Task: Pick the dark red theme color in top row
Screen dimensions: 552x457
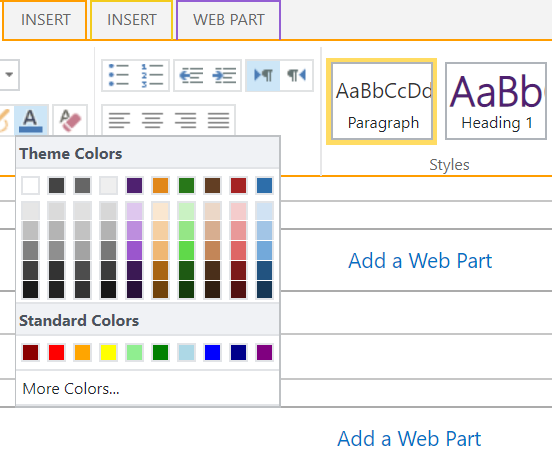Action: [238, 186]
